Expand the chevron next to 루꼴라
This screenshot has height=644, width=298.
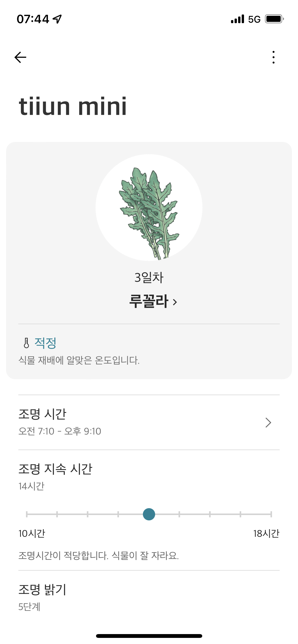(175, 302)
